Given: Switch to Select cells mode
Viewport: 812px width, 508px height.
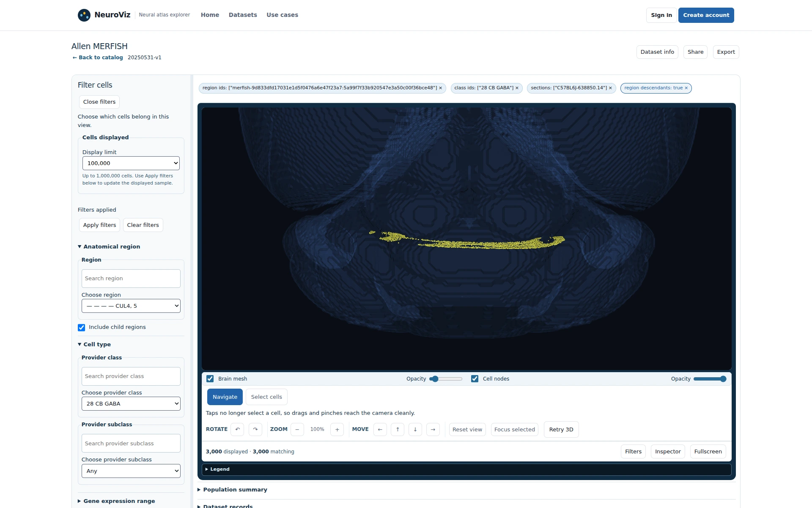Looking at the screenshot, I should coord(266,397).
